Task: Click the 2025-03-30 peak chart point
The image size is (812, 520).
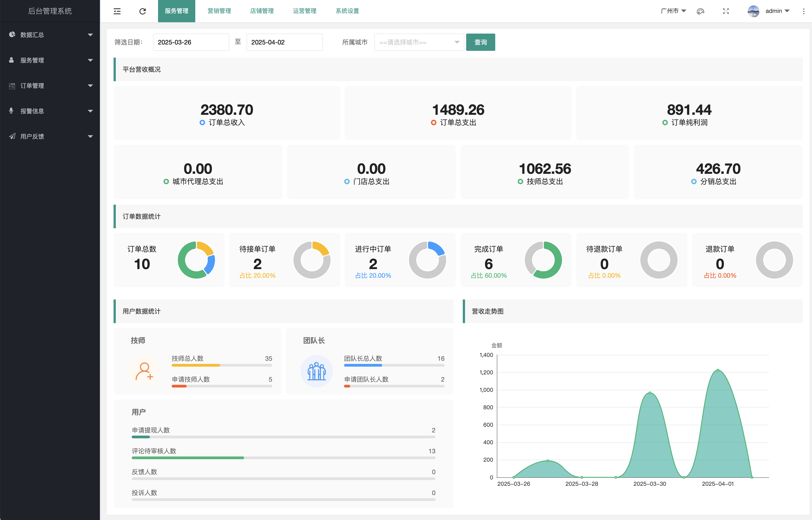Action: click(x=650, y=393)
